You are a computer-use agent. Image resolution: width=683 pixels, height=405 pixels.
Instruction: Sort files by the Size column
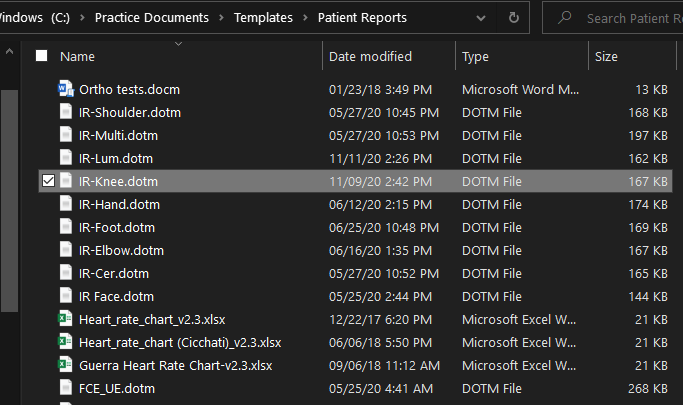click(606, 57)
